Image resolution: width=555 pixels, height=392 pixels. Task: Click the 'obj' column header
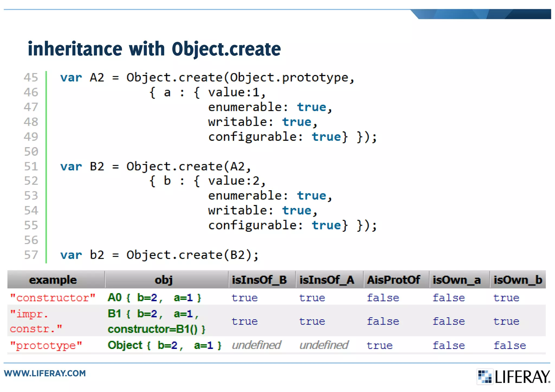[x=164, y=280]
